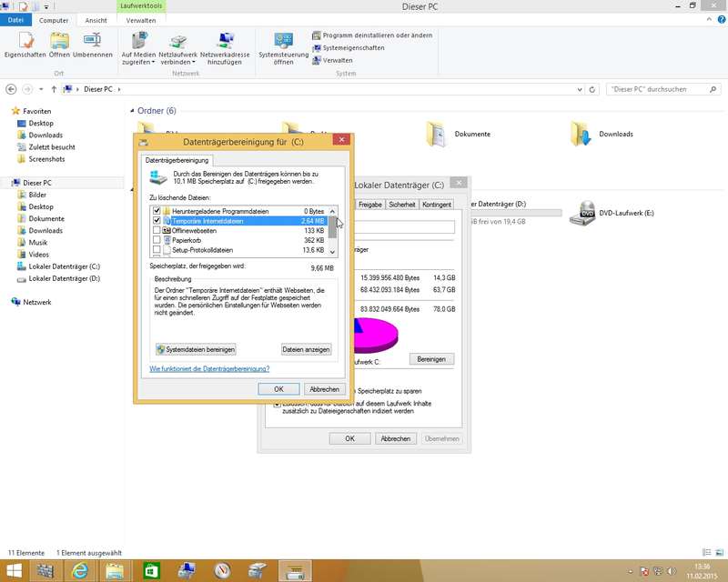Switch to details view in status bar
This screenshot has height=582, width=728.
click(707, 553)
